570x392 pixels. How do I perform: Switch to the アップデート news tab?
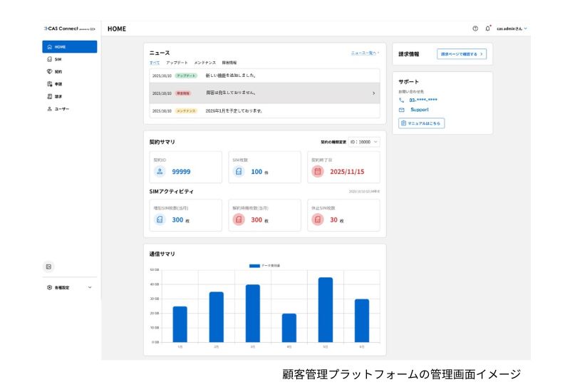pyautogui.click(x=177, y=63)
